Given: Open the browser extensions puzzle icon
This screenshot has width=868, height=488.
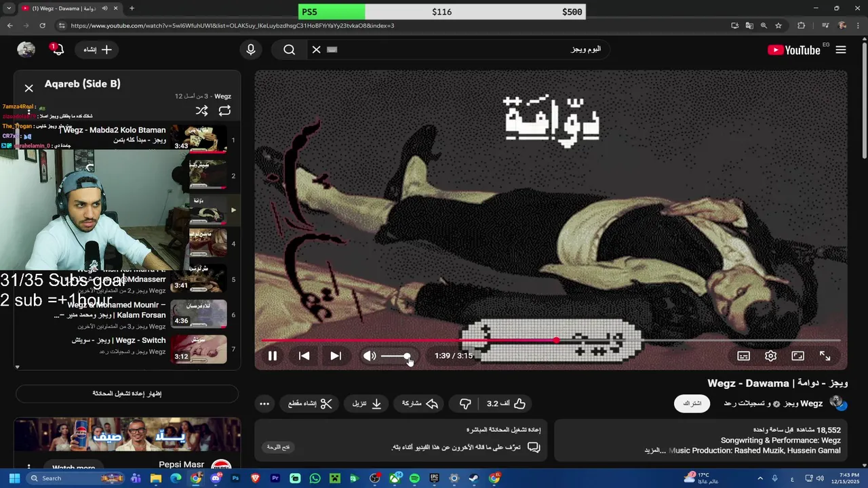Looking at the screenshot, I should click(x=801, y=26).
